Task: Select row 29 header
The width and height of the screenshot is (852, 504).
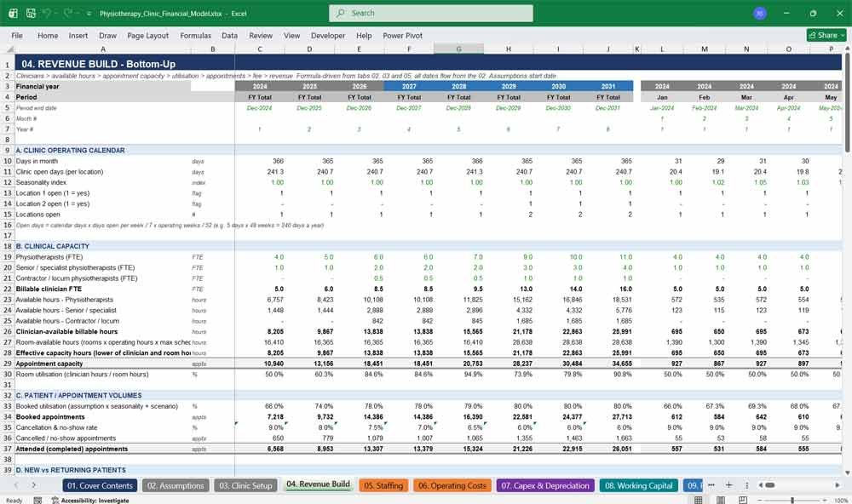Action: (8, 364)
